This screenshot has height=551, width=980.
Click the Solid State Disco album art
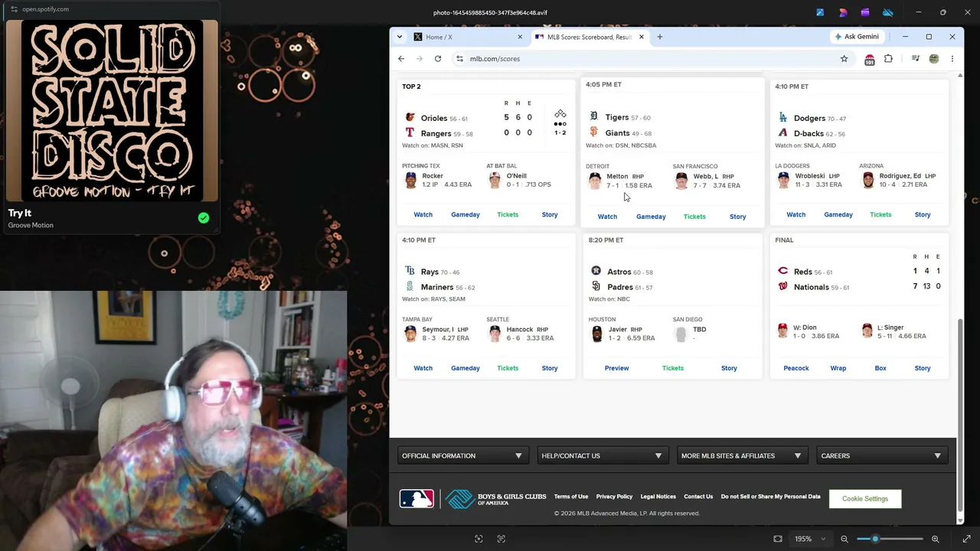(112, 111)
